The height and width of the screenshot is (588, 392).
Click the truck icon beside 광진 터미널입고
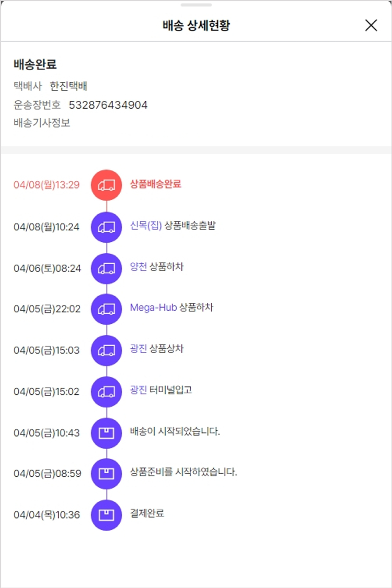(106, 391)
